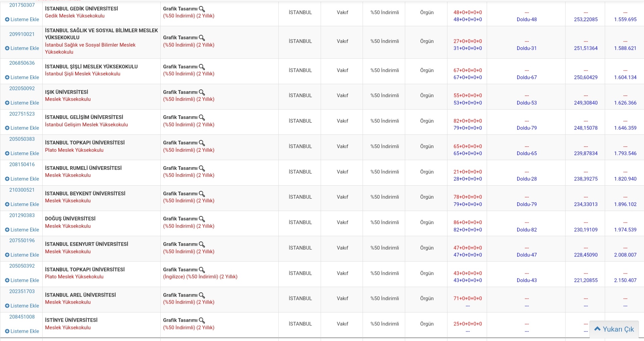The height and width of the screenshot is (341, 644).
Task: Click Listeme Ekle for program 202351703
Action: point(22,306)
